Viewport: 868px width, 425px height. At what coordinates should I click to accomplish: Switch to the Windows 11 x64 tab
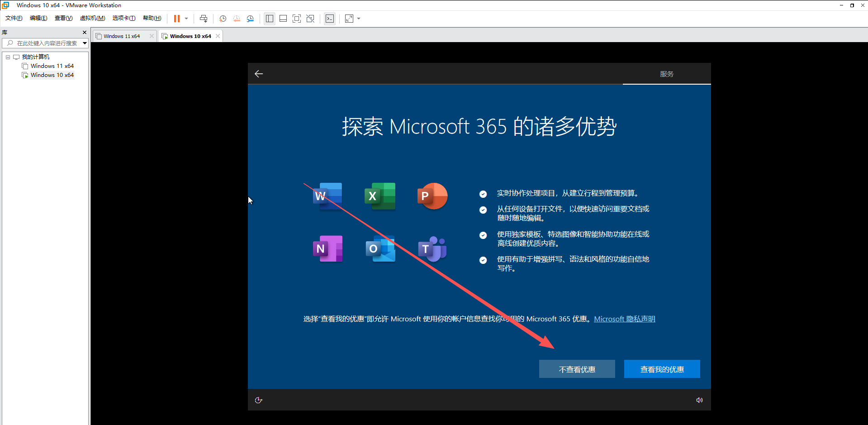click(x=122, y=36)
